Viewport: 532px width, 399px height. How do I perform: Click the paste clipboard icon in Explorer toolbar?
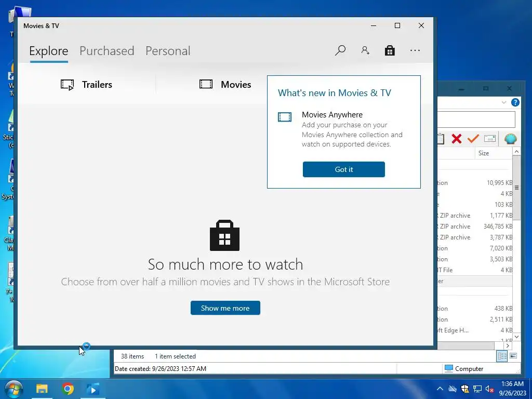click(x=441, y=138)
